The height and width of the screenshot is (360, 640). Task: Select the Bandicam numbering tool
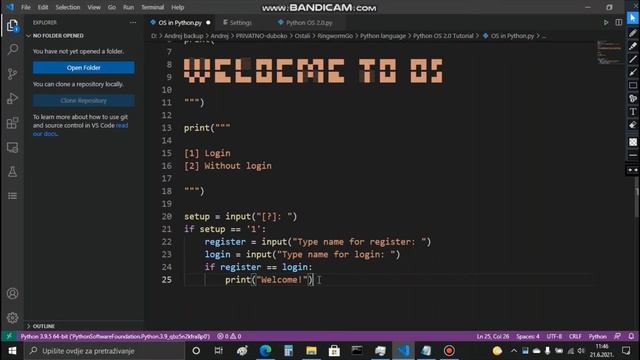(633, 98)
